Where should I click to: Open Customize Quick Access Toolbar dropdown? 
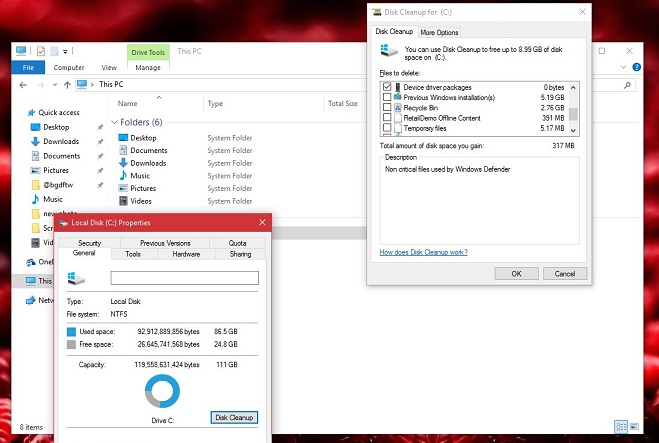tap(65, 52)
